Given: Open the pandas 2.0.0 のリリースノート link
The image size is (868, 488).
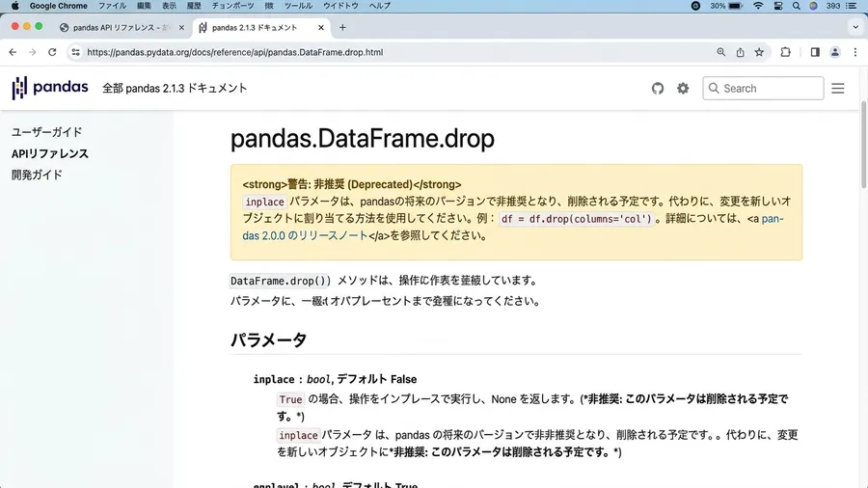Looking at the screenshot, I should pos(305,235).
